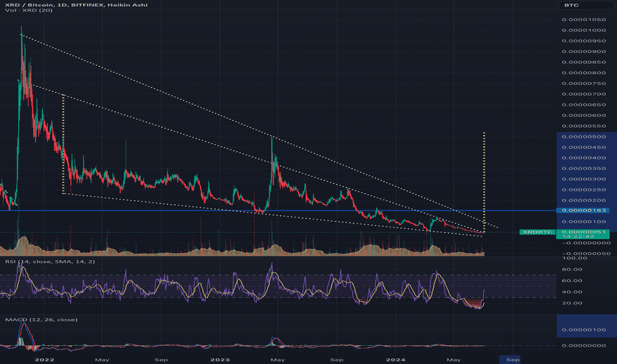Click price axis value 0.00000250
Screen dimensions: 617x364
pos(583,190)
